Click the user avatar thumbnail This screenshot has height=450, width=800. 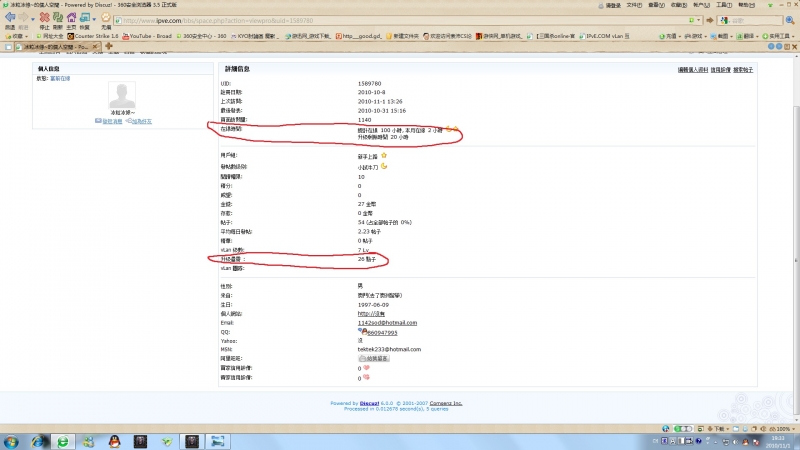pos(122,95)
